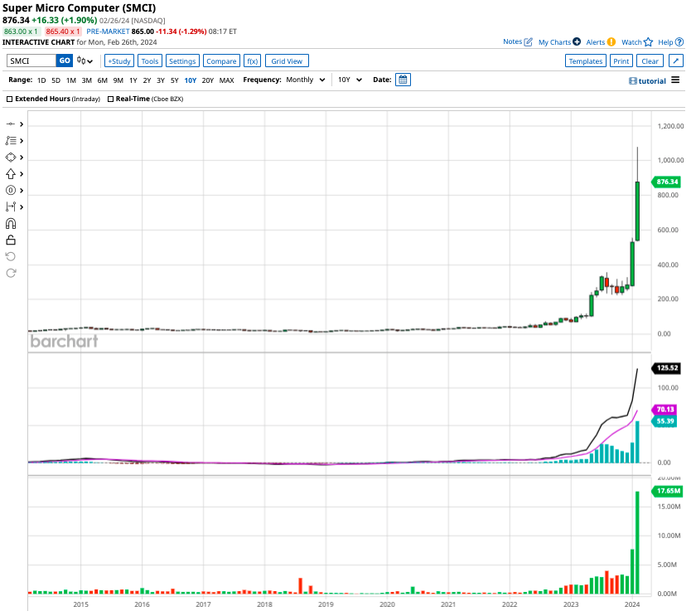Click the undo arrow icon
696x616 pixels.
coord(11,256)
